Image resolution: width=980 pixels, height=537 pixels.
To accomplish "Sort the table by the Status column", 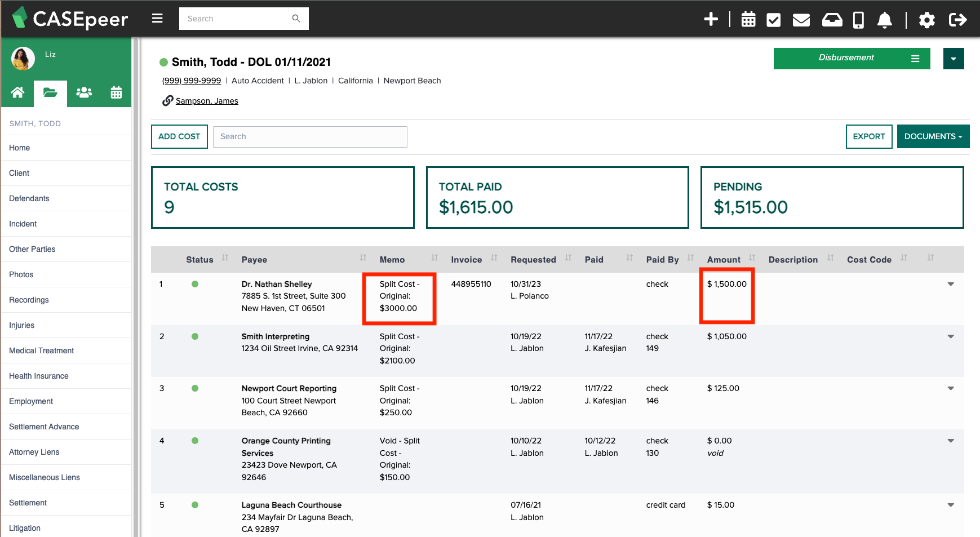I will tap(199, 260).
